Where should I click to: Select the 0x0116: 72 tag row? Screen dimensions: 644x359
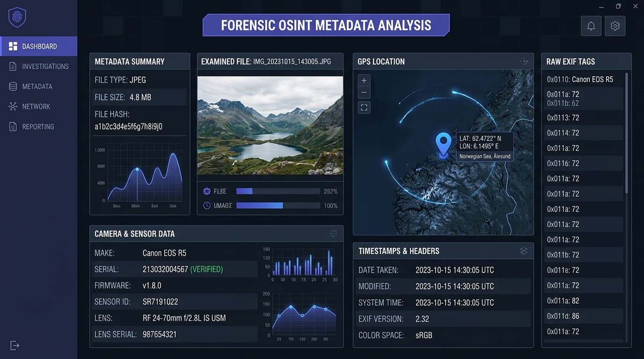click(583, 163)
